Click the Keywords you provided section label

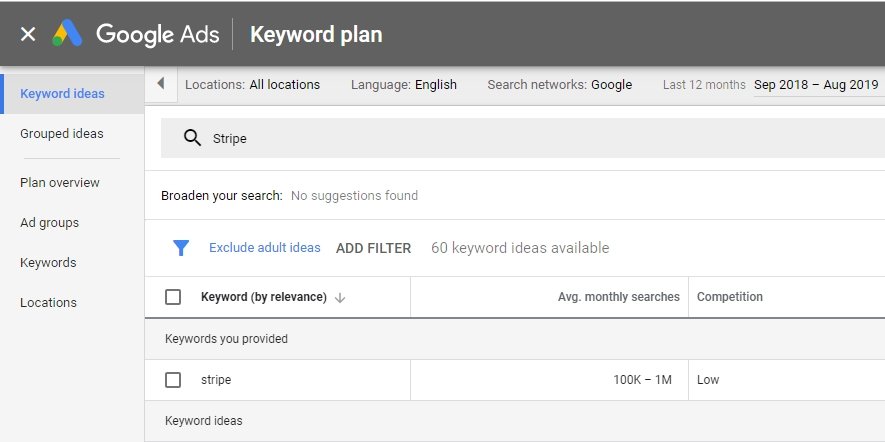[226, 339]
